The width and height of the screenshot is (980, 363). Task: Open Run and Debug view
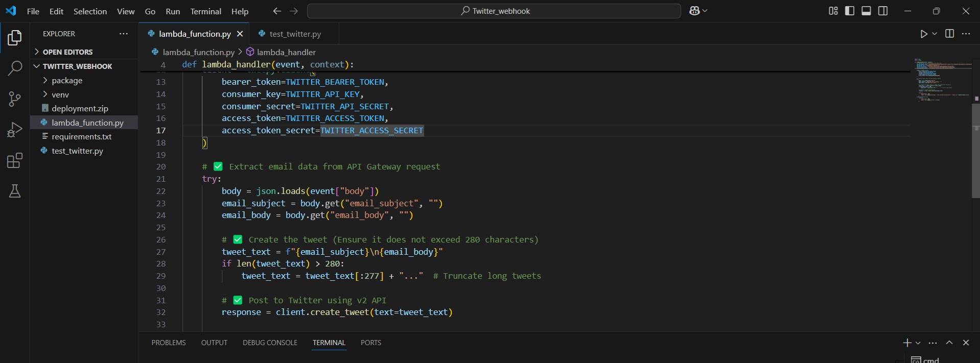point(15,130)
